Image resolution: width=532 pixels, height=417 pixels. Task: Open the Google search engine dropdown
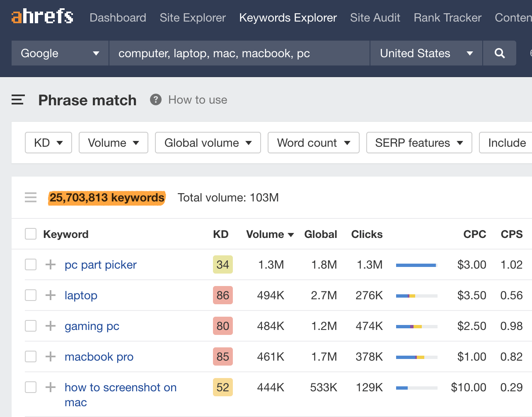[x=59, y=53]
